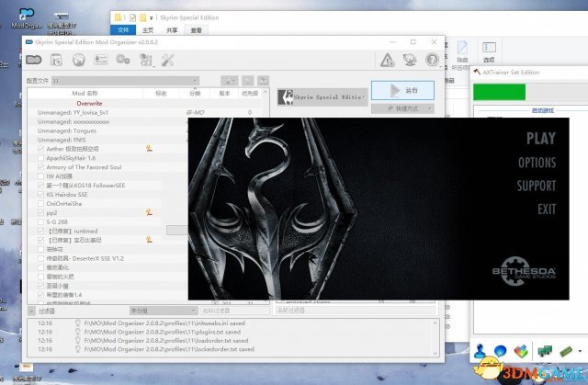Viewport: 588px width, 385px height.
Task: Click the Run button with play arrow
Action: tap(402, 90)
